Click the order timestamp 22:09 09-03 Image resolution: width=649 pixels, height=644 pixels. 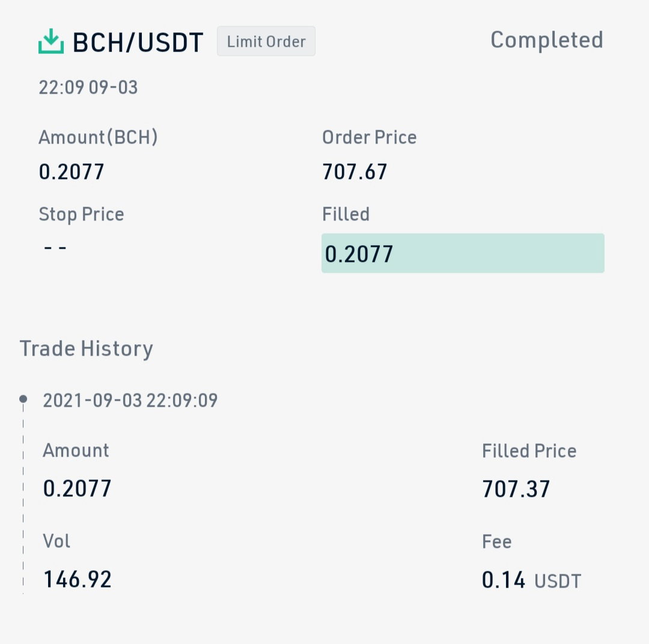click(x=88, y=87)
